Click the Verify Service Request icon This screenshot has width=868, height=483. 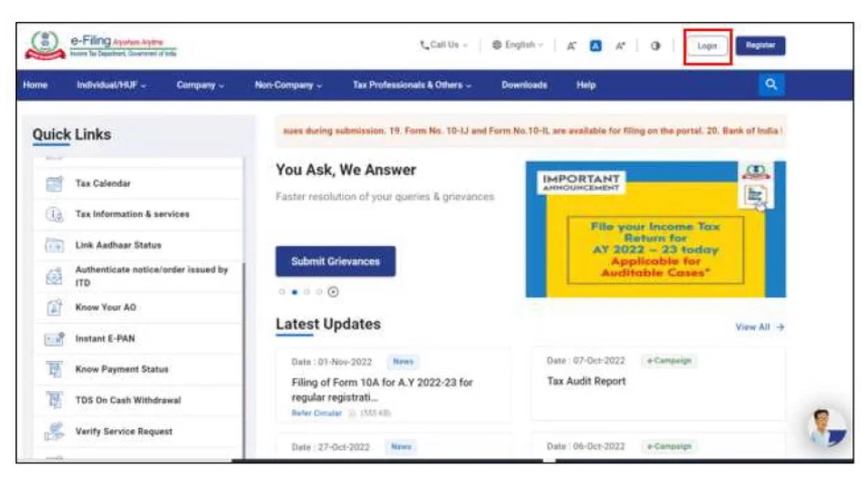[55, 432]
